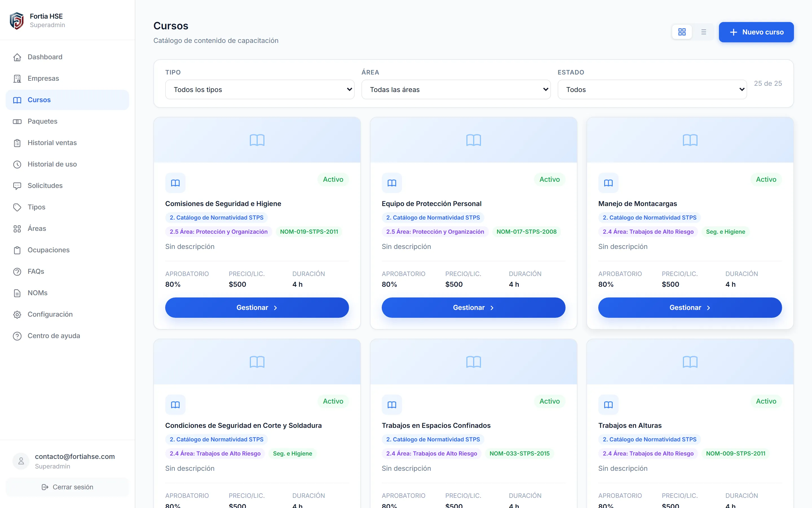
Task: Click the NOM-019-STPS-2011 tag
Action: tap(309, 232)
